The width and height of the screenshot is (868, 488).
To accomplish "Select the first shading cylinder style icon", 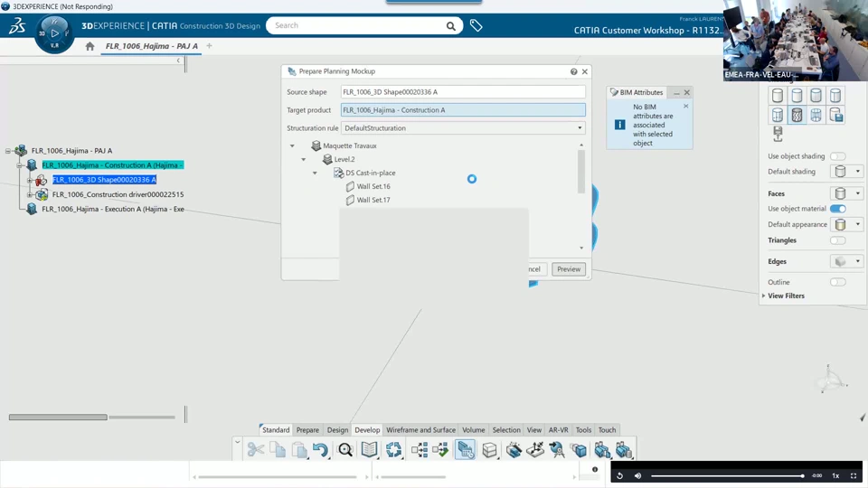I will click(x=778, y=95).
